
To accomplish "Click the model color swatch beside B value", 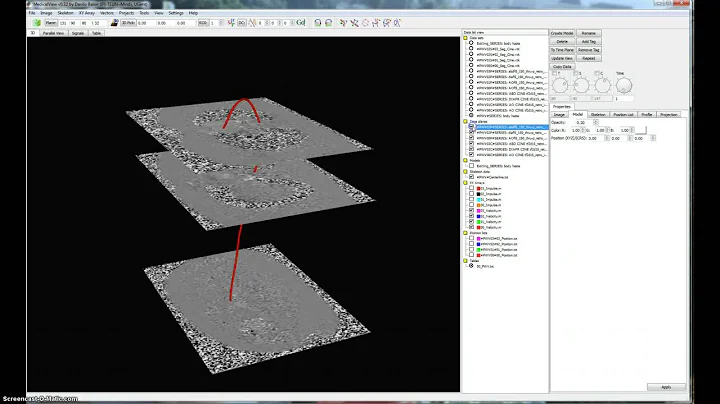I will (641, 130).
